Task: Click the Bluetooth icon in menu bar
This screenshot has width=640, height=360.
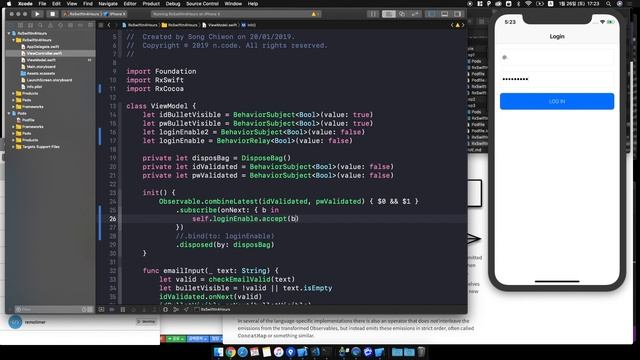Action: [519, 4]
